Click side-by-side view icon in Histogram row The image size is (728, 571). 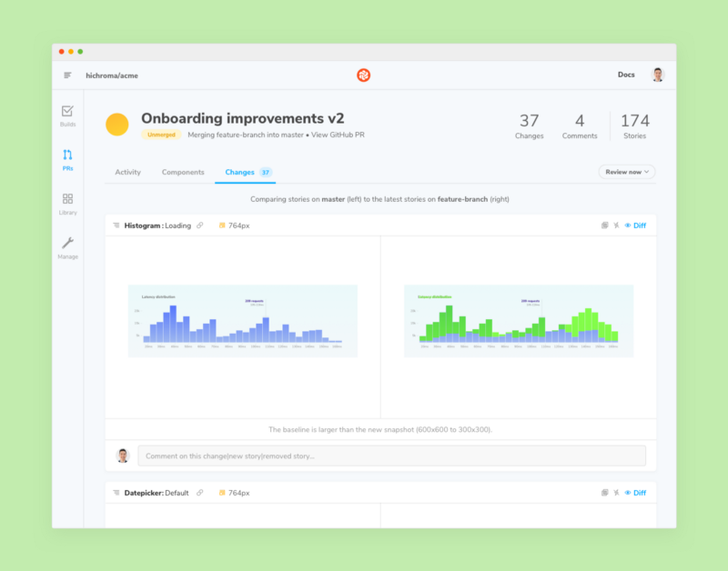click(x=604, y=225)
